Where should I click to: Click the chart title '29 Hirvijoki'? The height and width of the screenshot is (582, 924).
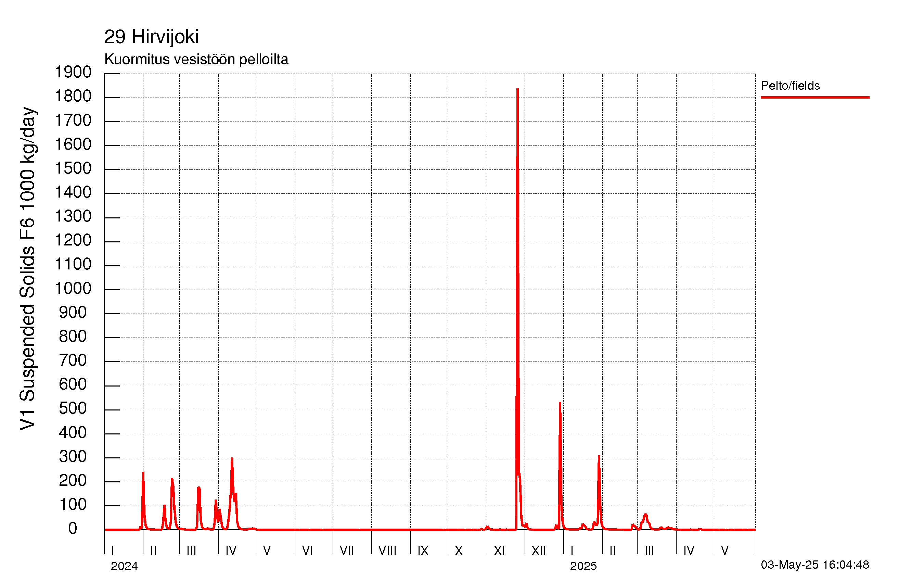tap(151, 38)
